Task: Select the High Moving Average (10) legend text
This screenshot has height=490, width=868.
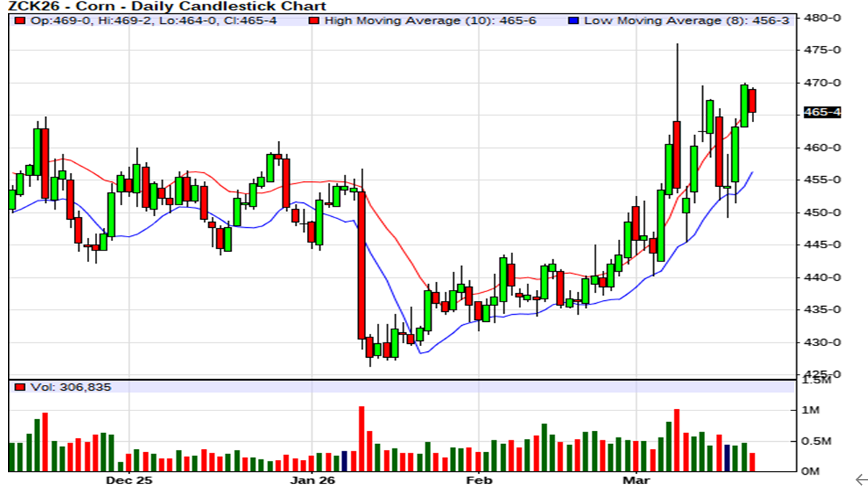Action: coord(430,21)
